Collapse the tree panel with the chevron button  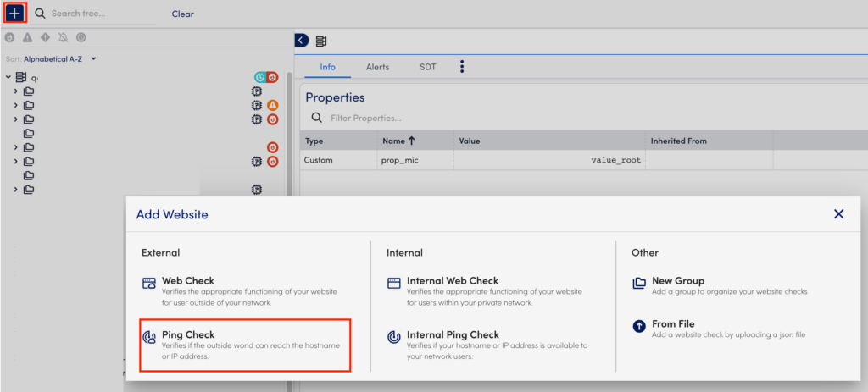tap(302, 41)
